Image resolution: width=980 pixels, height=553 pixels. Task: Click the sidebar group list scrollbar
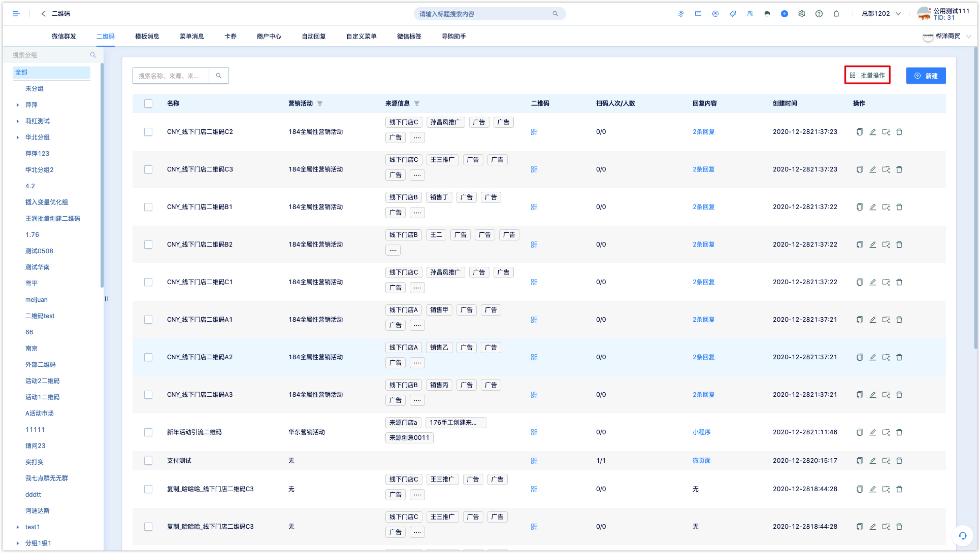click(102, 175)
